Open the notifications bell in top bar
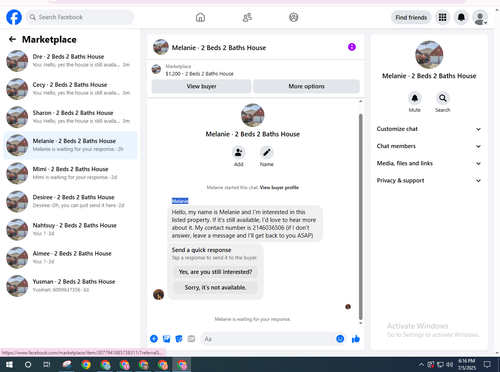Image resolution: width=500 pixels, height=372 pixels. point(461,17)
